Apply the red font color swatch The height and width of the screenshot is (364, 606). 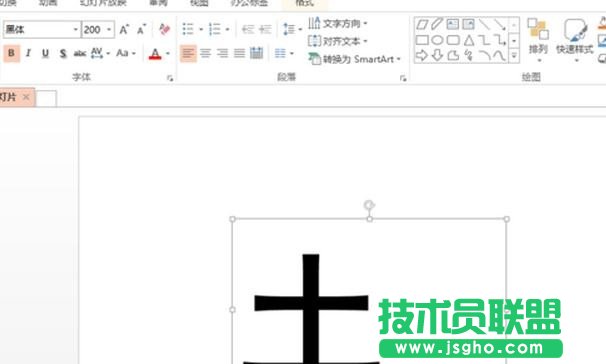[x=155, y=53]
